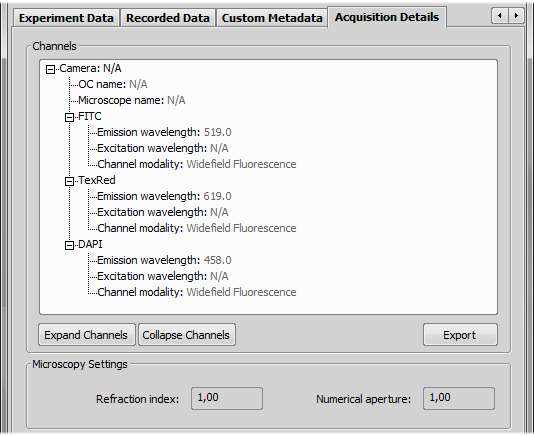Image resolution: width=534 pixels, height=436 pixels.
Task: Select the OC name tree item
Action: (x=113, y=84)
